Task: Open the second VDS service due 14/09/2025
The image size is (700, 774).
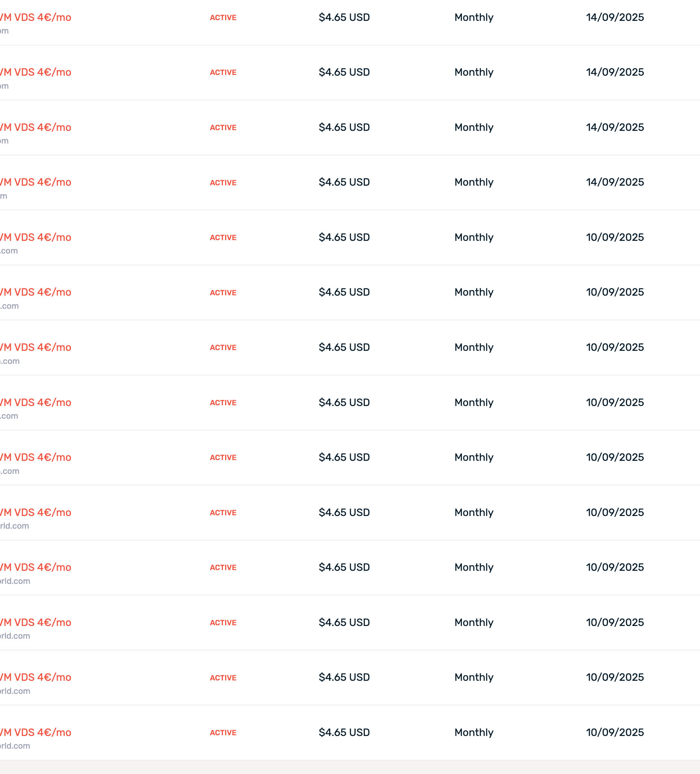Action: [36, 72]
